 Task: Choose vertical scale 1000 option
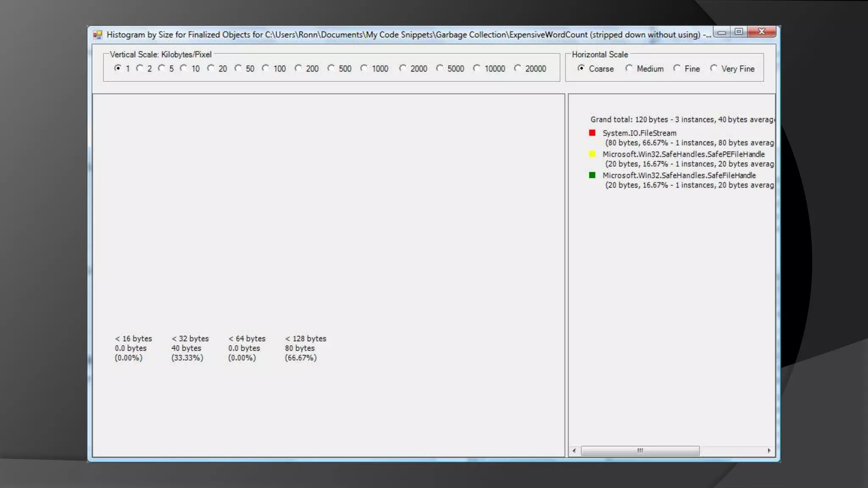click(x=364, y=68)
